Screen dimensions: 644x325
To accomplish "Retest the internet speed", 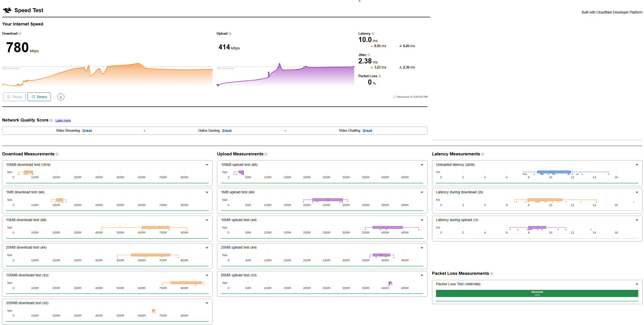I will [39, 97].
